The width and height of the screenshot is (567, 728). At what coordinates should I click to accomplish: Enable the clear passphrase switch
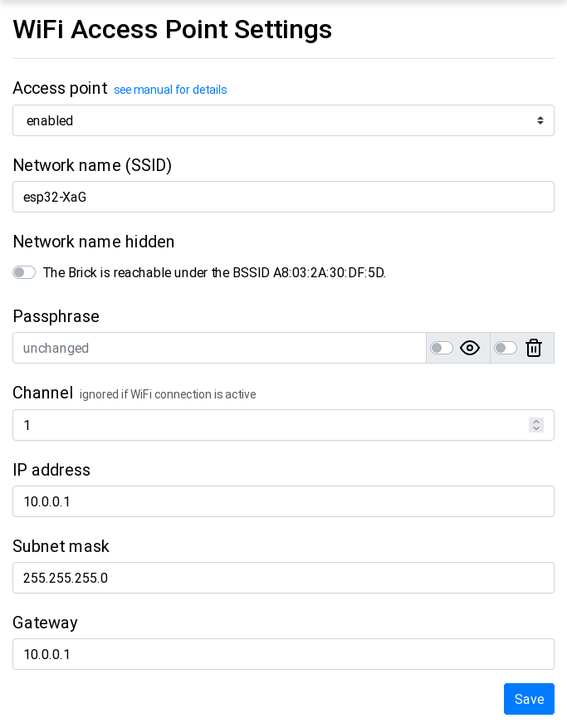506,348
